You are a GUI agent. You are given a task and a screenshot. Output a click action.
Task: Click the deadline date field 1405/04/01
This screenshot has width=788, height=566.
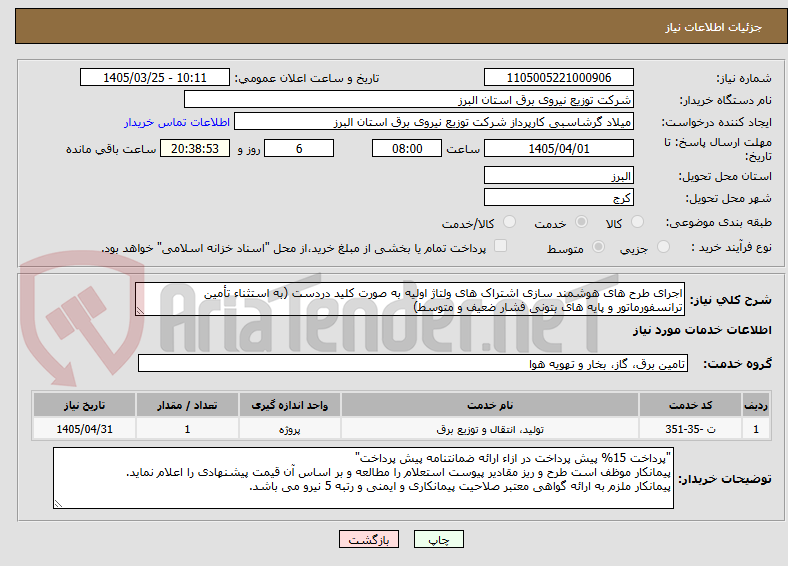point(559,148)
